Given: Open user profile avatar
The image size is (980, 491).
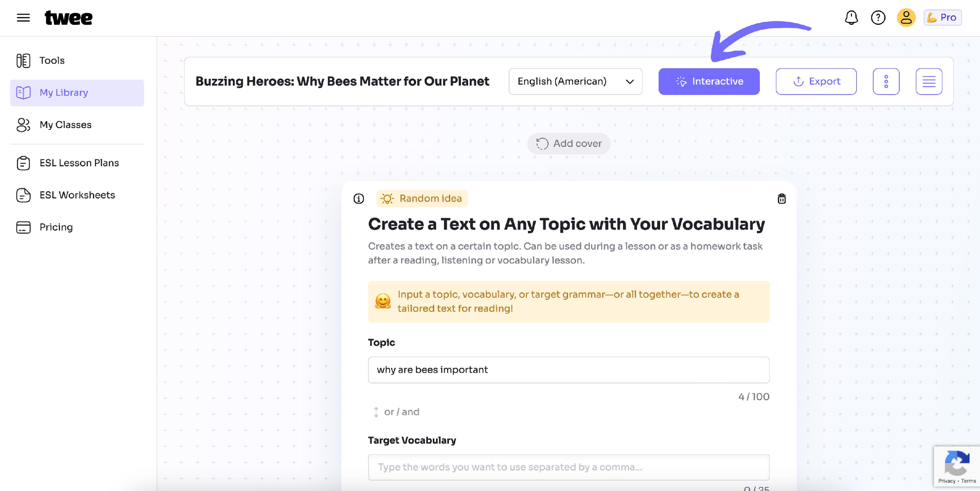Looking at the screenshot, I should (906, 18).
